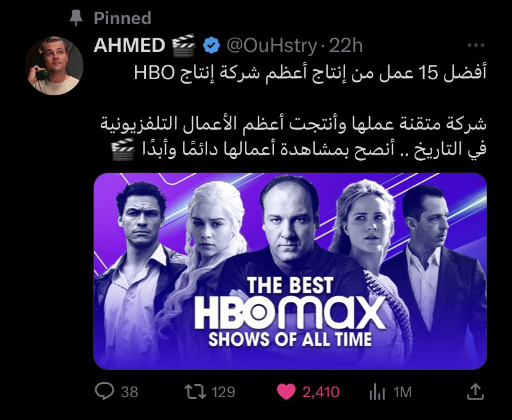Open the three-dot more options menu
Screen dimensions: 512x420
click(x=476, y=45)
